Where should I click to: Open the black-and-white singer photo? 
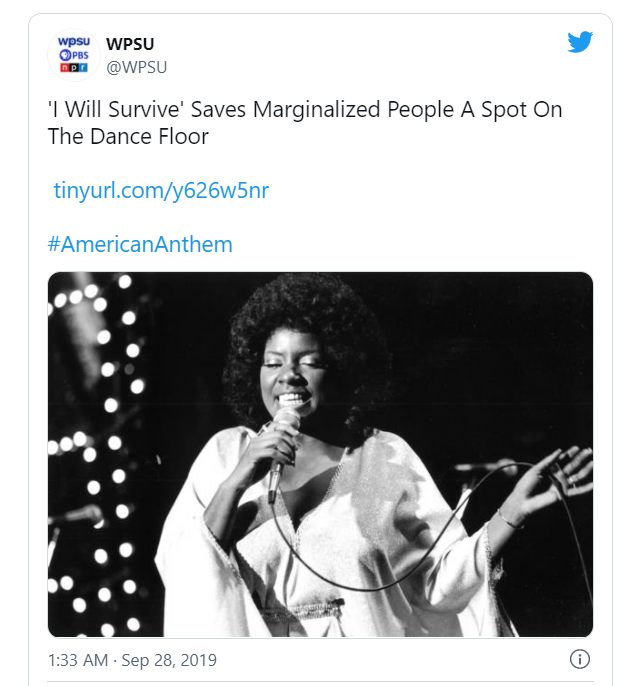coord(320,455)
